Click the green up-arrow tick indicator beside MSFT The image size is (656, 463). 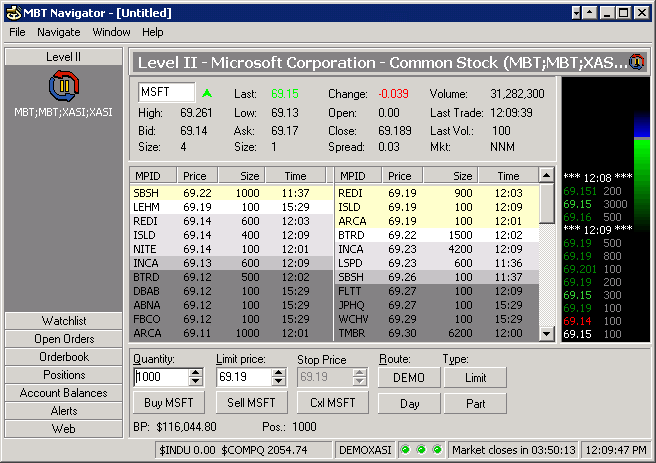(x=207, y=93)
